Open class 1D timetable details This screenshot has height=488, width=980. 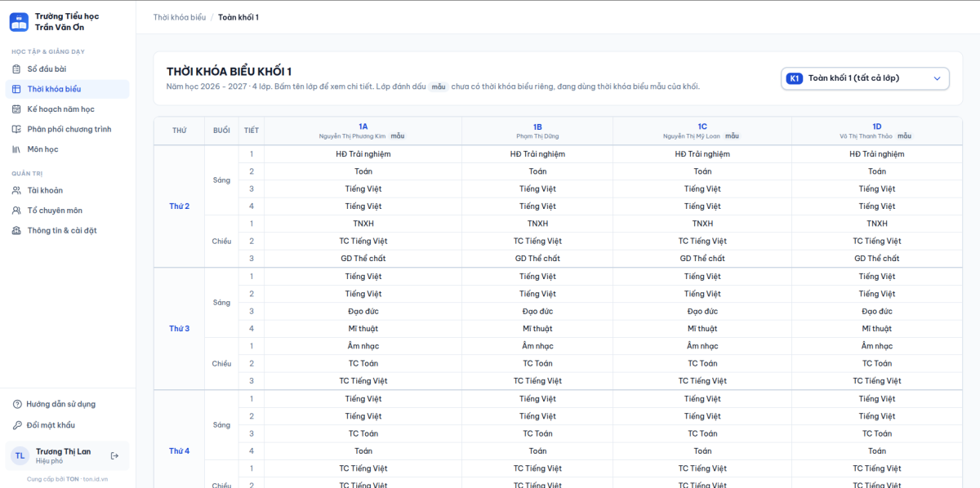click(877, 126)
